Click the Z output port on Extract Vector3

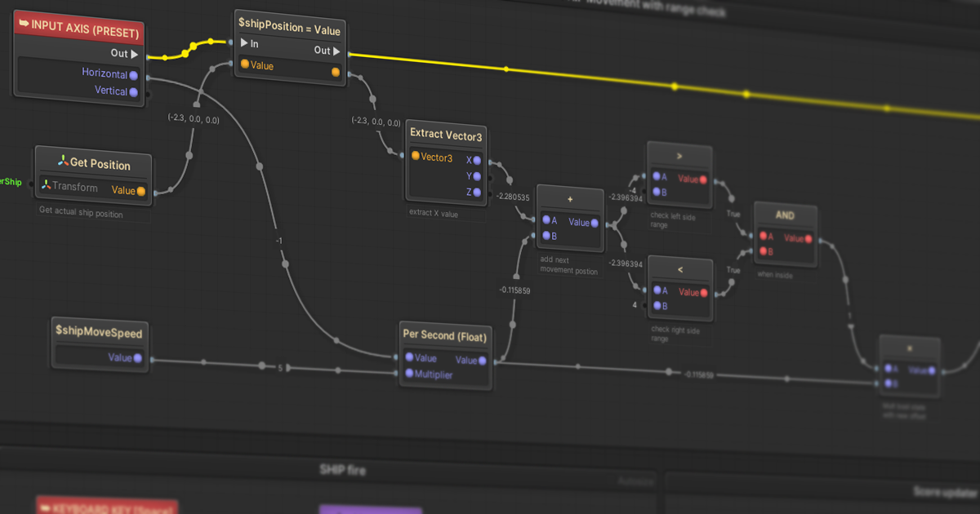click(x=476, y=192)
